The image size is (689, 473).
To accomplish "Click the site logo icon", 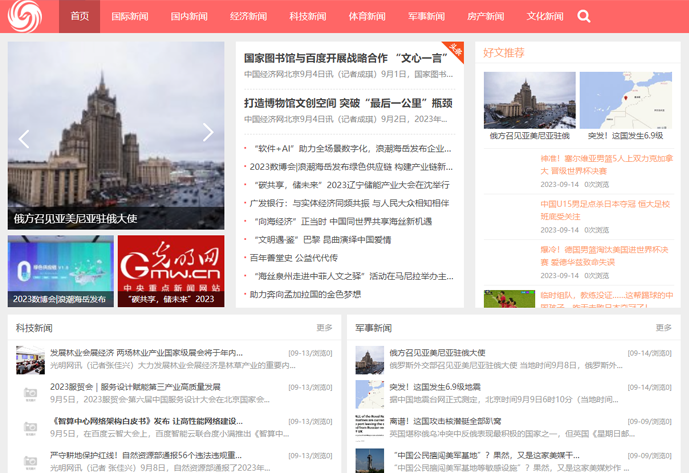I will tap(33, 16).
